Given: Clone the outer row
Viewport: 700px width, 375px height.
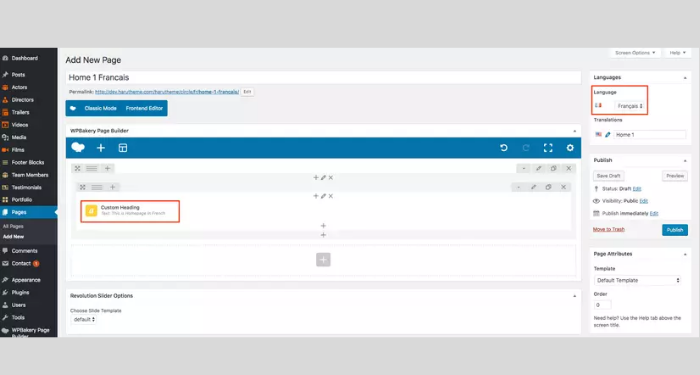Looking at the screenshot, I should click(x=554, y=168).
